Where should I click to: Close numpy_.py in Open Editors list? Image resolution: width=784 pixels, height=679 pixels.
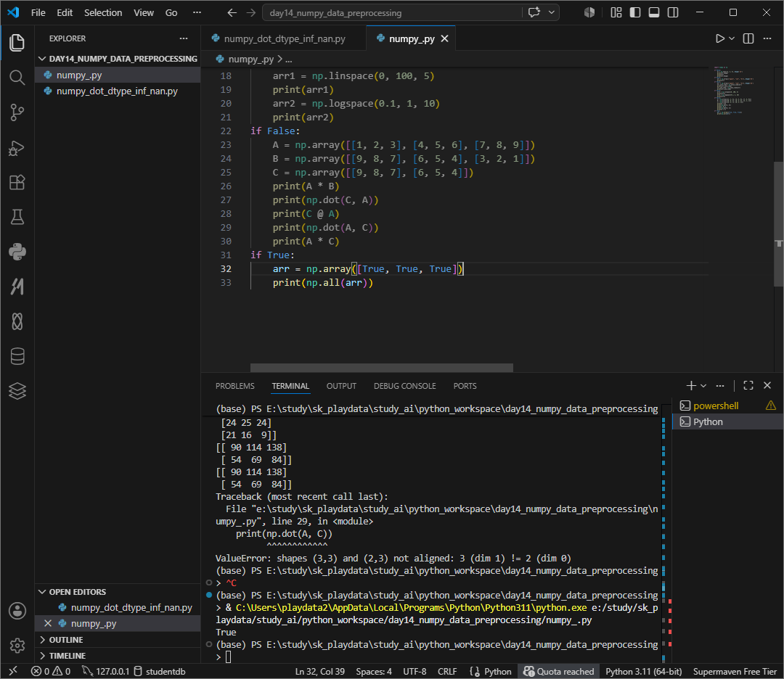click(x=48, y=624)
